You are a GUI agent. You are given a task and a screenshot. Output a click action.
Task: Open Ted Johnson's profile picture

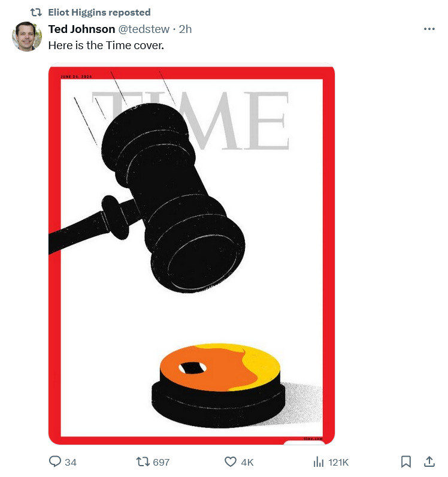(x=27, y=37)
